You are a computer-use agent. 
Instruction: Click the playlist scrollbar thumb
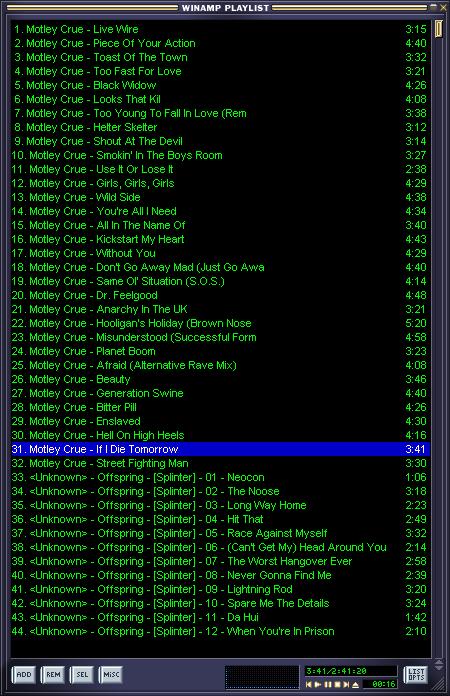pos(438,28)
